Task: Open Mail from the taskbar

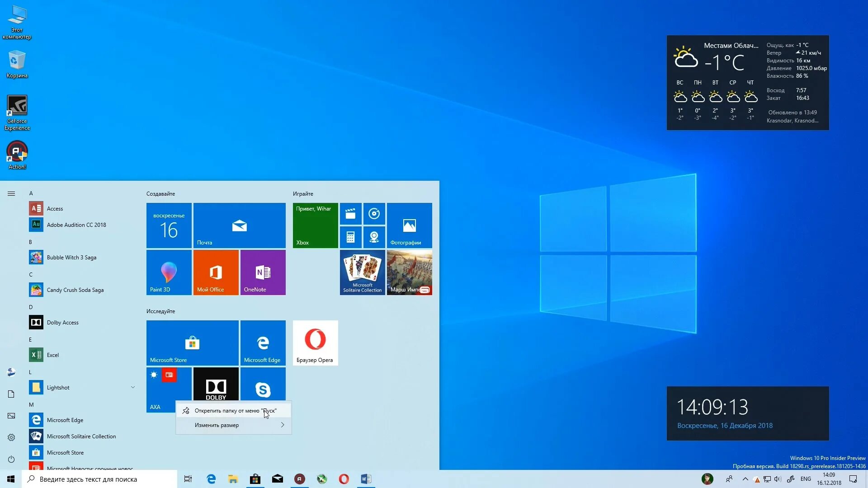Action: (x=277, y=479)
